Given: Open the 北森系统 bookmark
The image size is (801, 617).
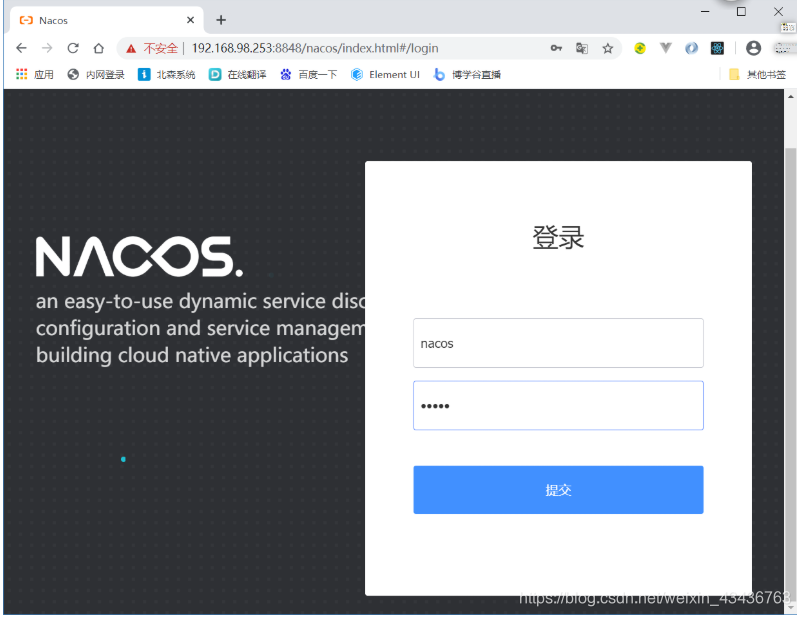Looking at the screenshot, I should pyautogui.click(x=167, y=75).
